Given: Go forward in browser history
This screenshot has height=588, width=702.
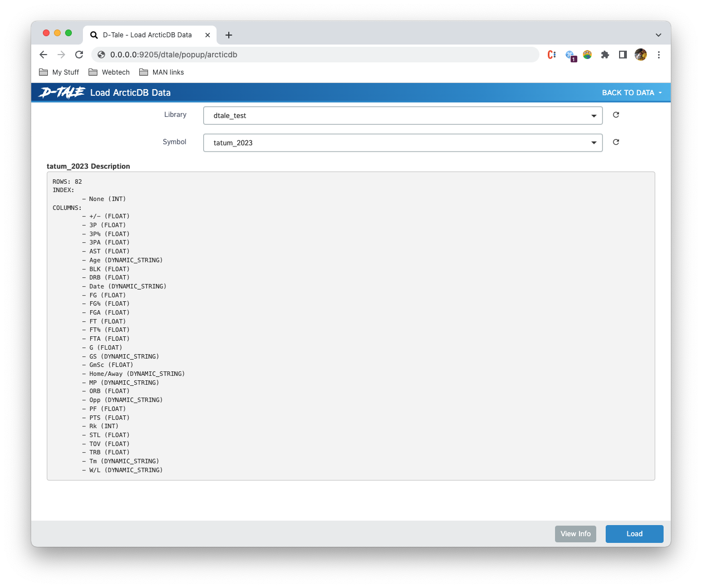Looking at the screenshot, I should [x=61, y=55].
